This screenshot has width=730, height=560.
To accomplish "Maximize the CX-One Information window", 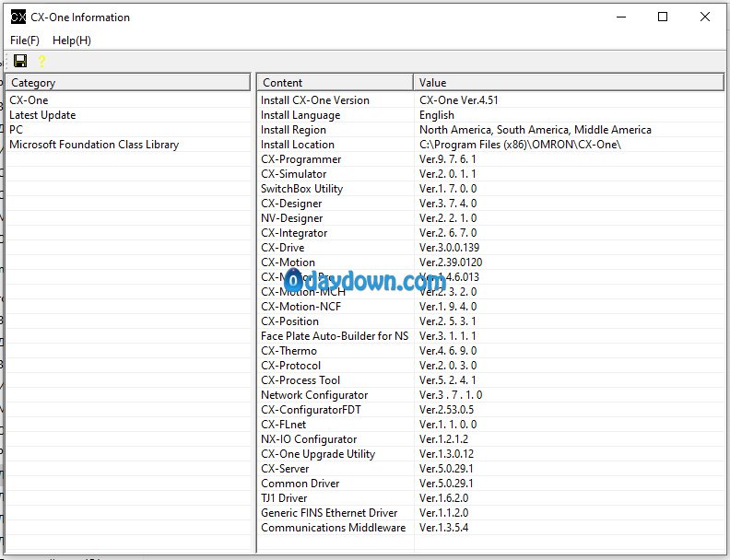I will pos(663,17).
